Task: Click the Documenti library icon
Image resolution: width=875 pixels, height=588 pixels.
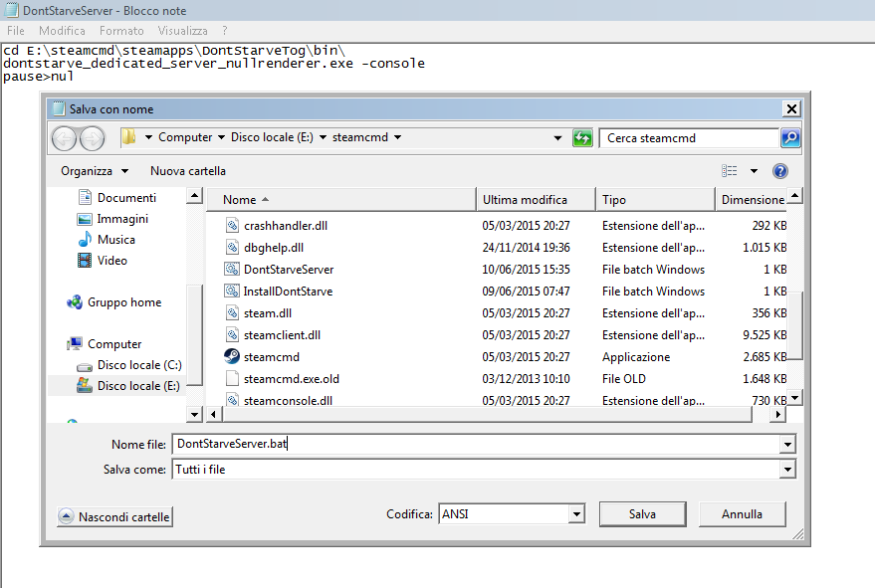Action: click(85, 197)
